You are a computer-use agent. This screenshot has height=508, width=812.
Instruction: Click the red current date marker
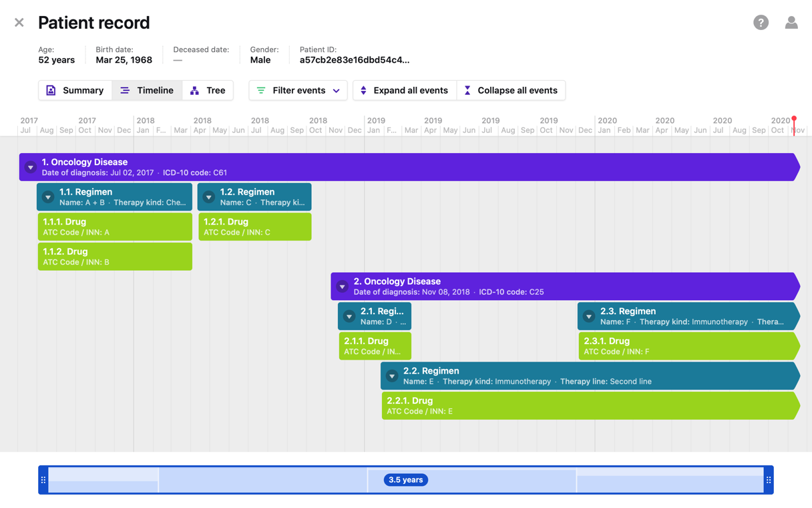[x=794, y=120]
